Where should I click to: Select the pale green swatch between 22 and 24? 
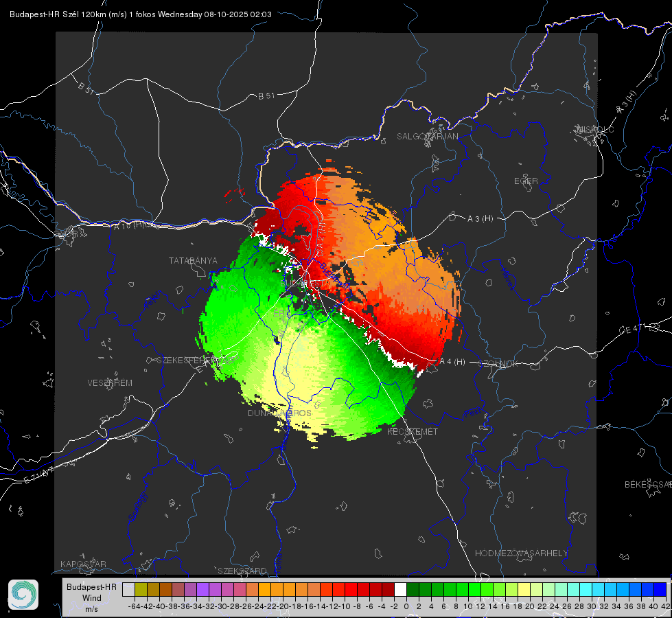[x=548, y=589]
